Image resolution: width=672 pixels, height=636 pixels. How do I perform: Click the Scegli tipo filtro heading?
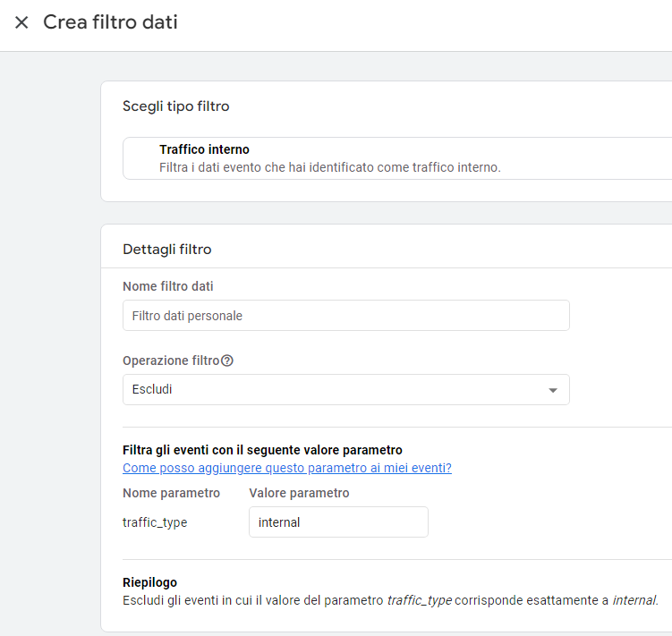[x=175, y=106]
